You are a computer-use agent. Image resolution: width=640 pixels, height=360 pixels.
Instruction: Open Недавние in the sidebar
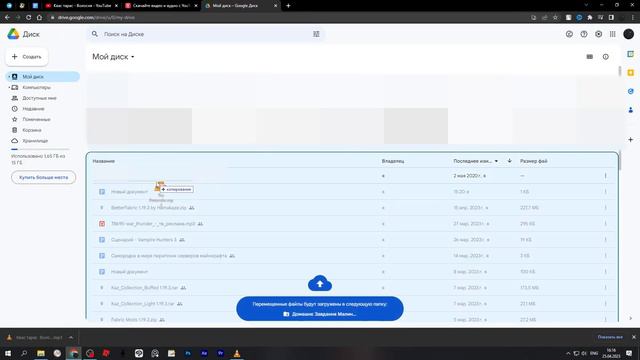33,109
